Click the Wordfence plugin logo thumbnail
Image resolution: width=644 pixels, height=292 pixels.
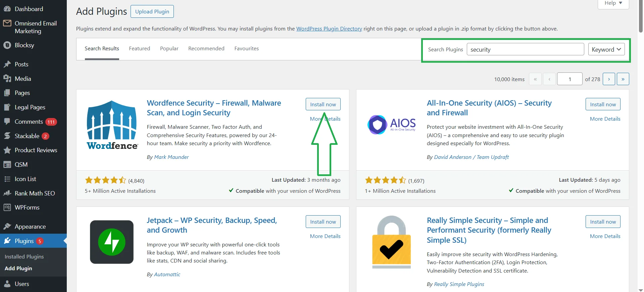(x=112, y=125)
